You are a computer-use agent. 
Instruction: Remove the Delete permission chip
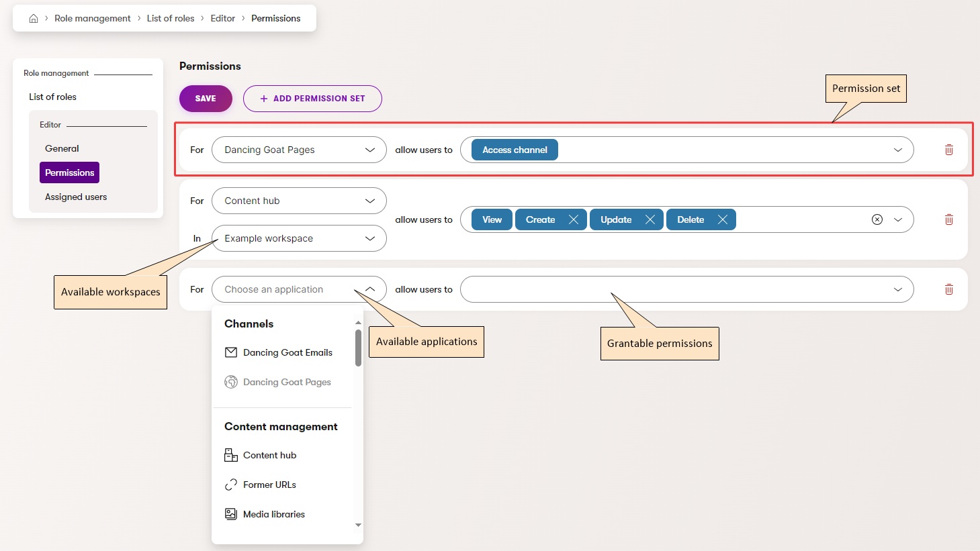[723, 219]
